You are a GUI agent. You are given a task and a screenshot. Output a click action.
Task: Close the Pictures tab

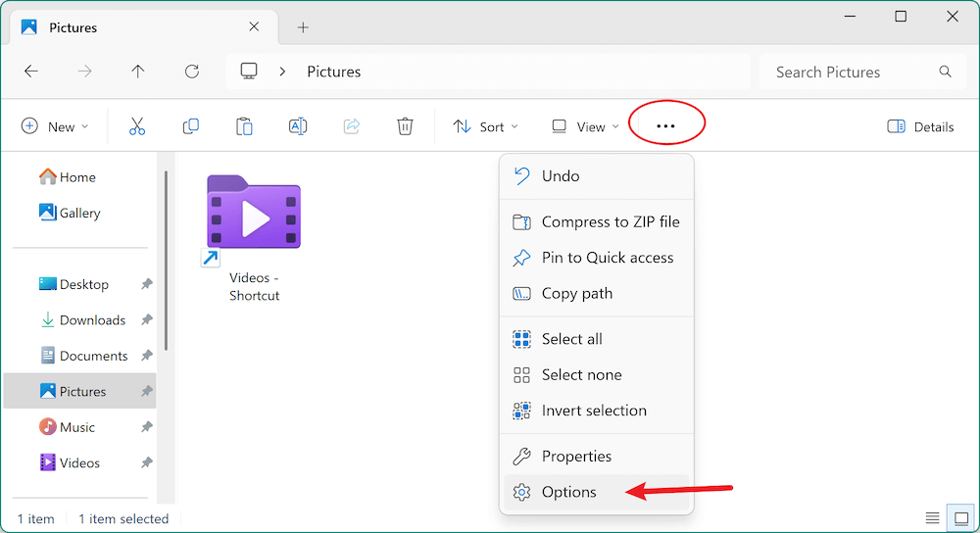254,26
